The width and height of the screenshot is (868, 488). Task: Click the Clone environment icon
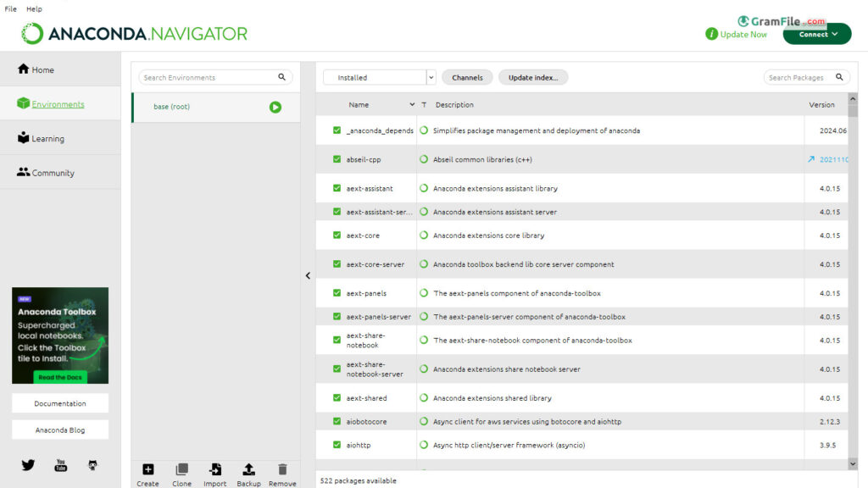coord(181,469)
